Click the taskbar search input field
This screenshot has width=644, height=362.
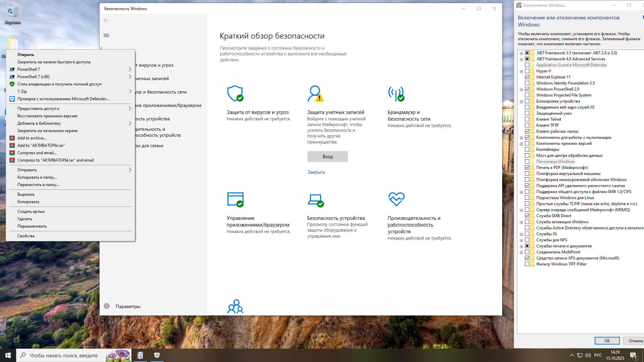tap(64, 355)
